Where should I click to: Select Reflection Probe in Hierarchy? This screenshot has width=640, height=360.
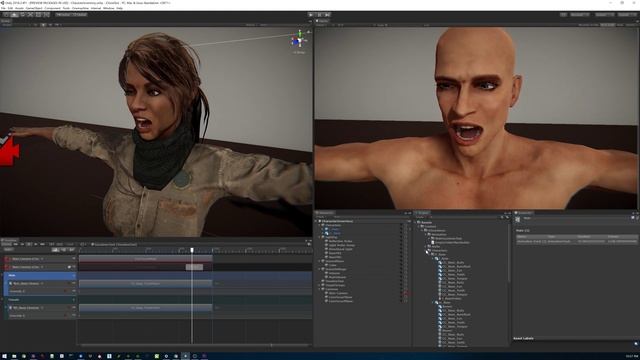pyautogui.click(x=340, y=241)
